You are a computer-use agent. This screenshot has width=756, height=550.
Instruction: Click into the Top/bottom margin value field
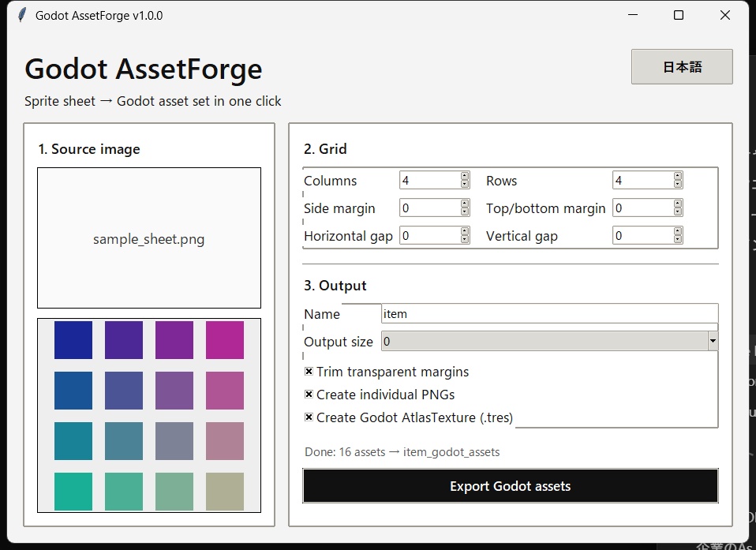[643, 208]
